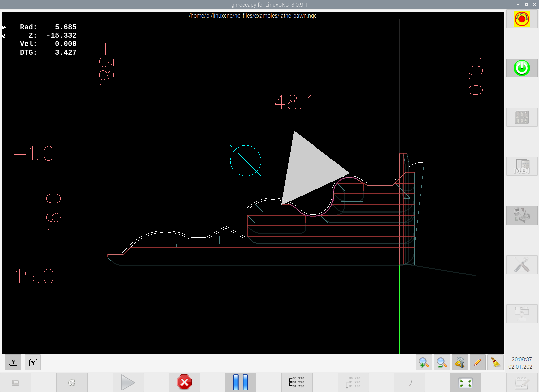Switch to auto mode with the machine icon
Image resolution: width=539 pixels, height=392 pixels.
pos(521,216)
